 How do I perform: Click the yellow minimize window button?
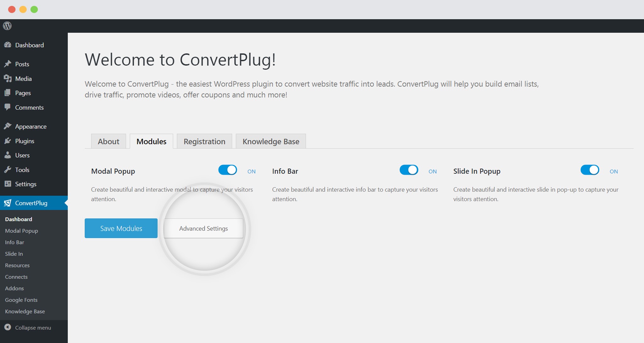pyautogui.click(x=23, y=9)
